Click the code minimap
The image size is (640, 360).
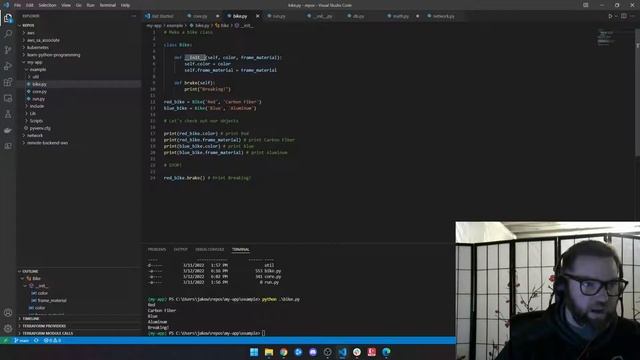point(605,37)
